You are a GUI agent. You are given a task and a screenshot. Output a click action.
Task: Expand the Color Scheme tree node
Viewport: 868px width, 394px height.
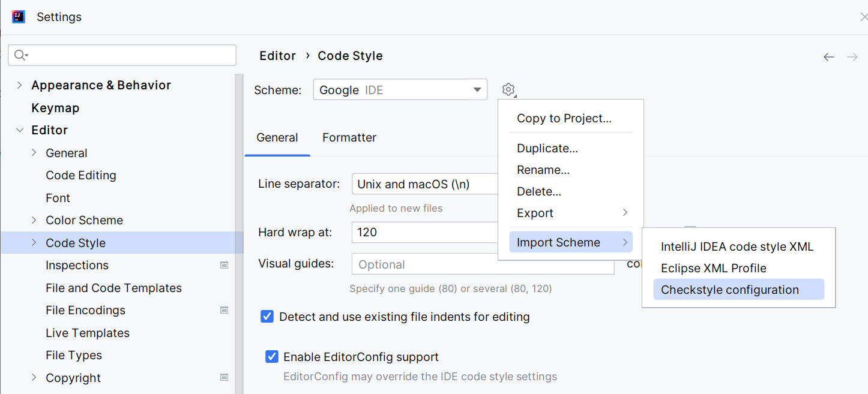pyautogui.click(x=34, y=220)
